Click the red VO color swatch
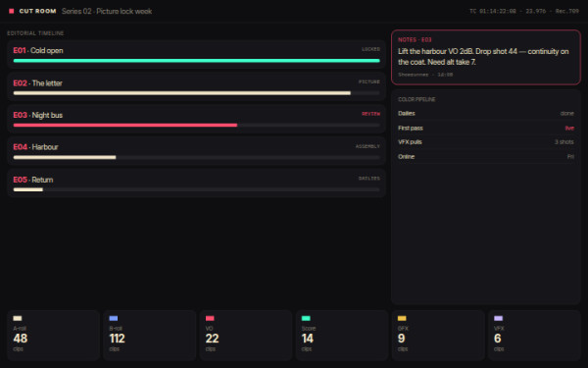Viewport: 588px width, 368px height. click(x=210, y=318)
